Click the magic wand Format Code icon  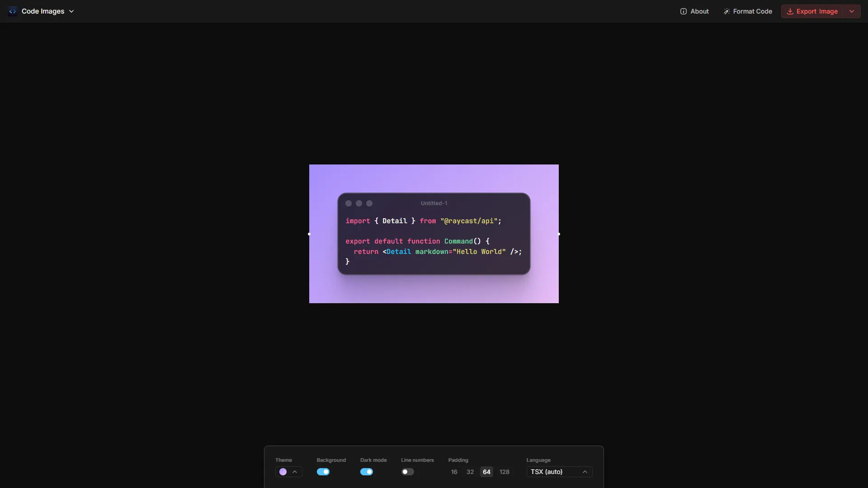tap(727, 11)
